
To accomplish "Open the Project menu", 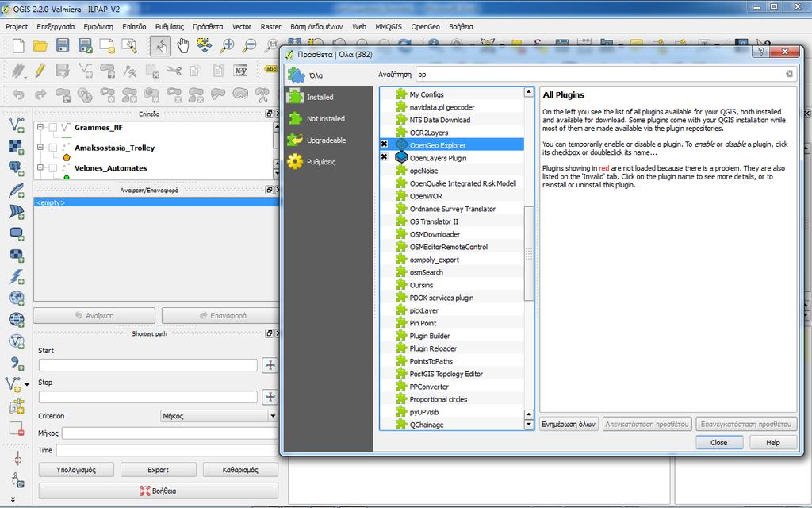I will click(17, 26).
